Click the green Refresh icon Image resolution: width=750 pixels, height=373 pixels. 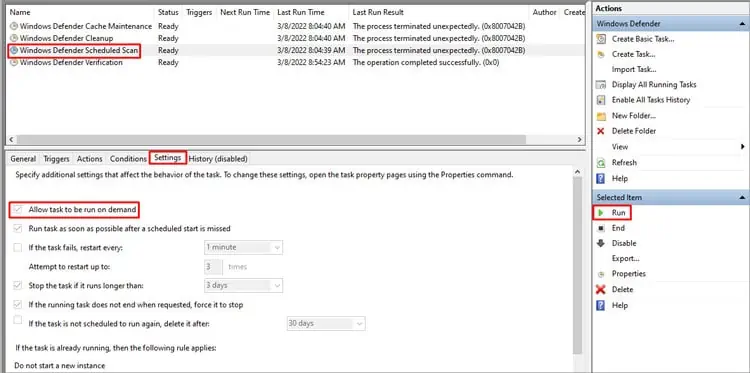pos(601,163)
